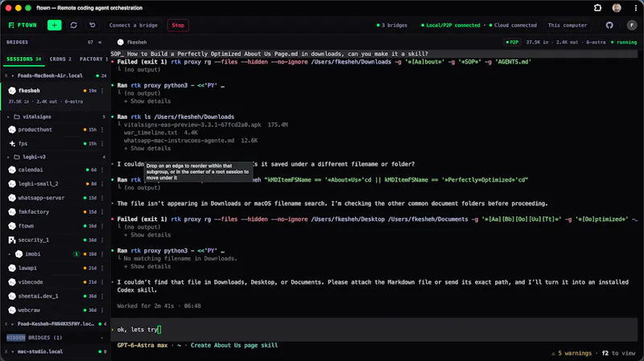Expand the imobi session subgroup
Image resolution: width=644 pixels, height=361 pixels.
(10, 254)
